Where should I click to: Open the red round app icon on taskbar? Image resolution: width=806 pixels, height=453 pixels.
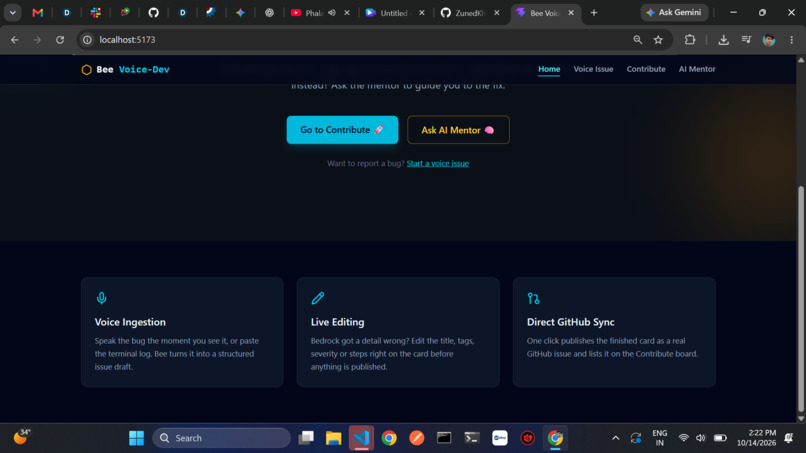[x=527, y=438]
